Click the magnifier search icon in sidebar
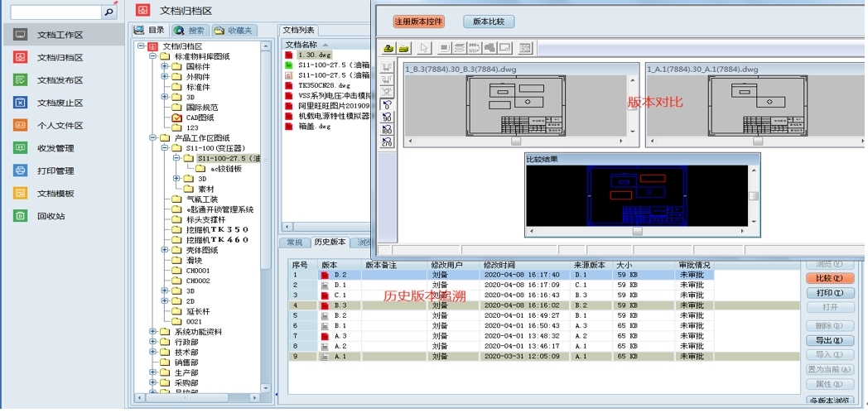868x413 pixels. tap(109, 12)
